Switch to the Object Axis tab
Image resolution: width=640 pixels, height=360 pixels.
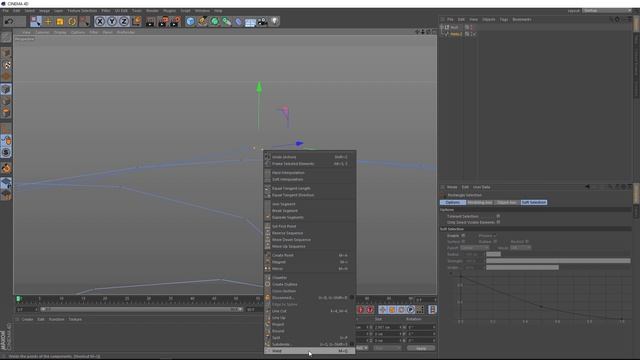point(507,202)
